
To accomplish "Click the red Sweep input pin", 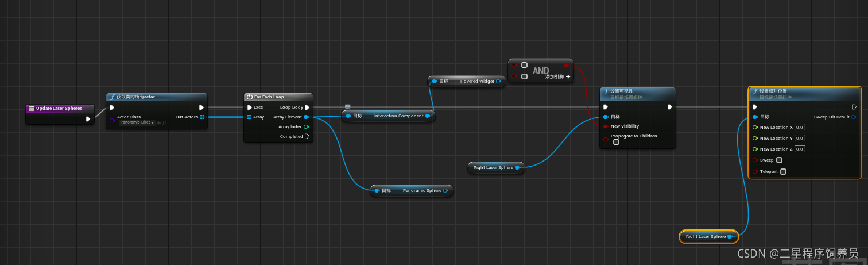I will click(x=755, y=160).
